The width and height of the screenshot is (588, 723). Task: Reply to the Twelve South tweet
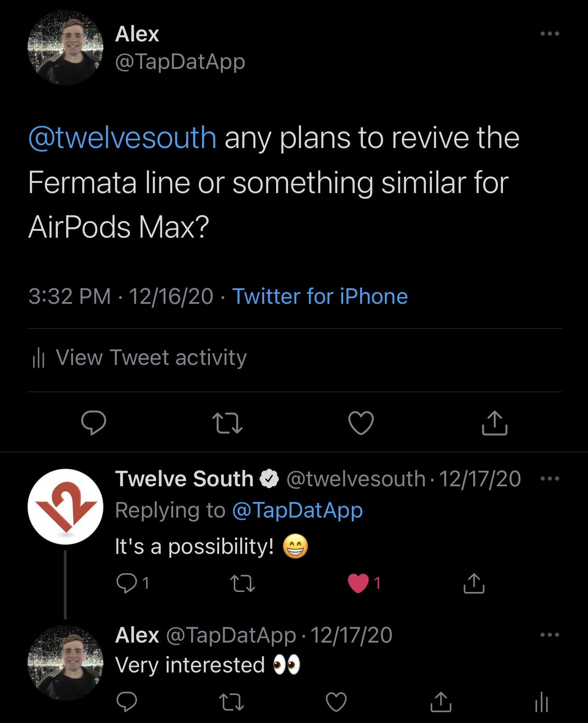[127, 583]
